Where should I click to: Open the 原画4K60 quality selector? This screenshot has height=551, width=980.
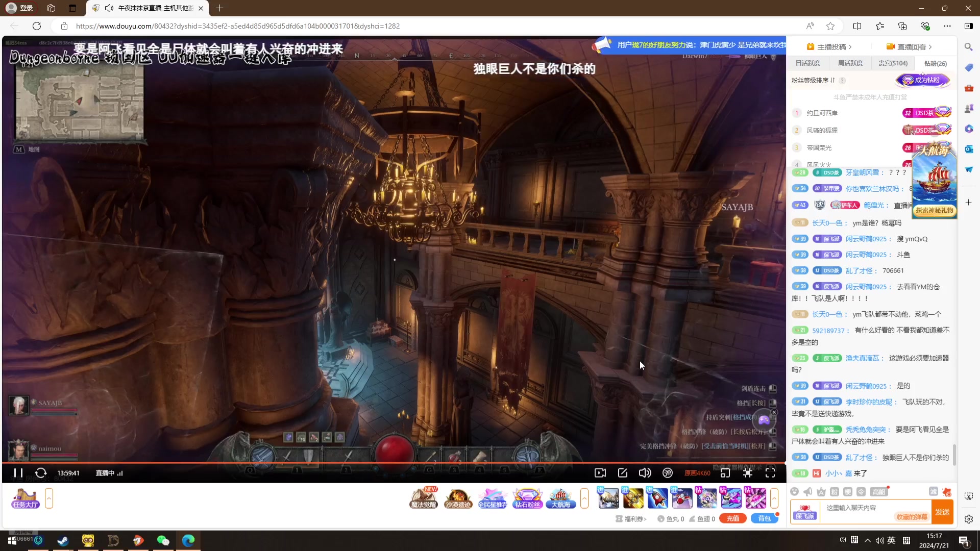[x=697, y=473]
